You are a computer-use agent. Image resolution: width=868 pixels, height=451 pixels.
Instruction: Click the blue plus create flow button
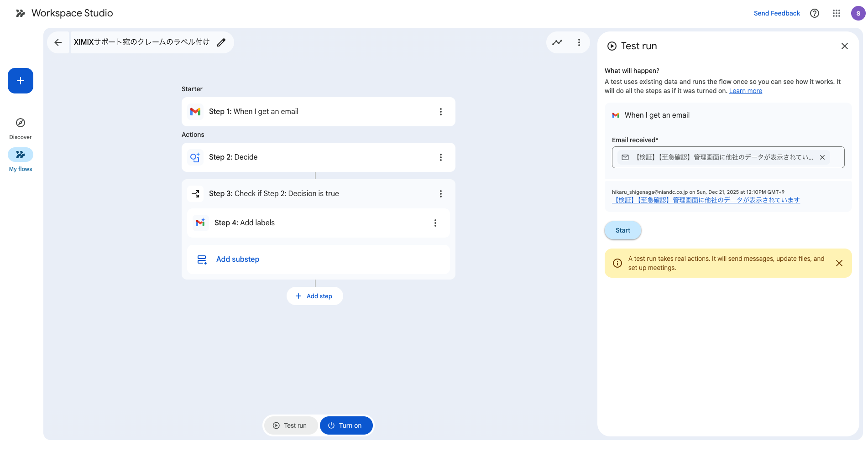coord(21,81)
